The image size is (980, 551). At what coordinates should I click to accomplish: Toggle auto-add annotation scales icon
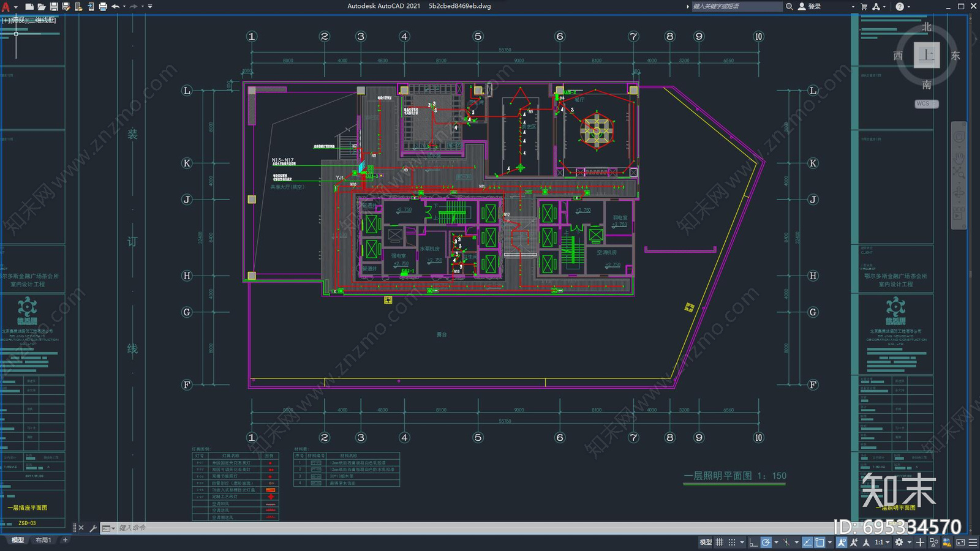point(854,542)
